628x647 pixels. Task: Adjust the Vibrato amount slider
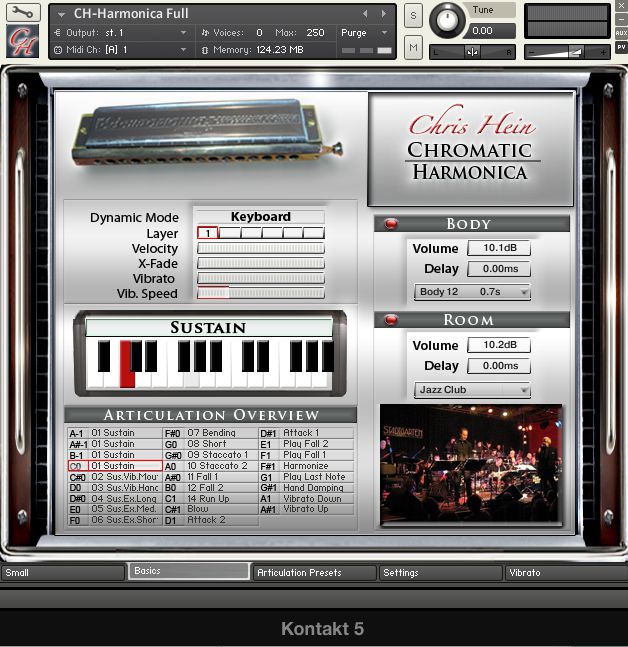pyautogui.click(x=261, y=278)
